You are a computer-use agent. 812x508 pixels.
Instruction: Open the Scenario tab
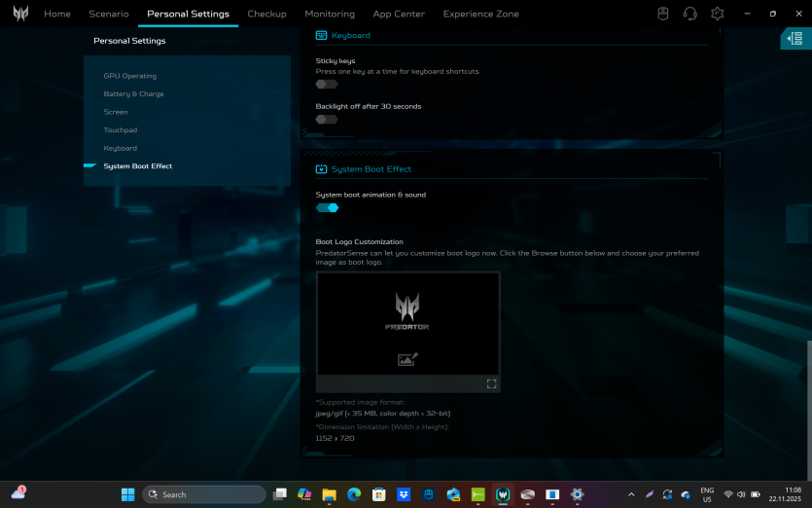[x=109, y=14]
